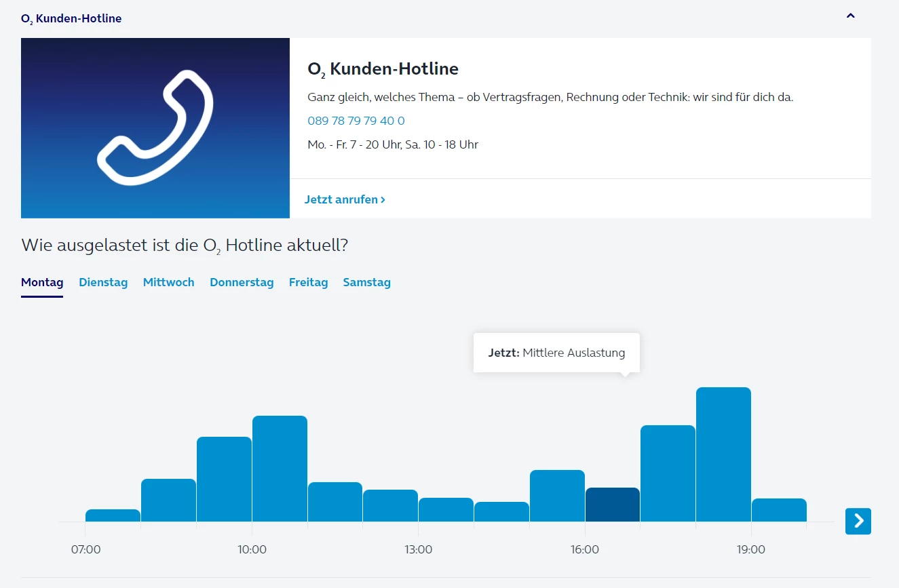Click the 10:00 axis label

[x=252, y=549]
